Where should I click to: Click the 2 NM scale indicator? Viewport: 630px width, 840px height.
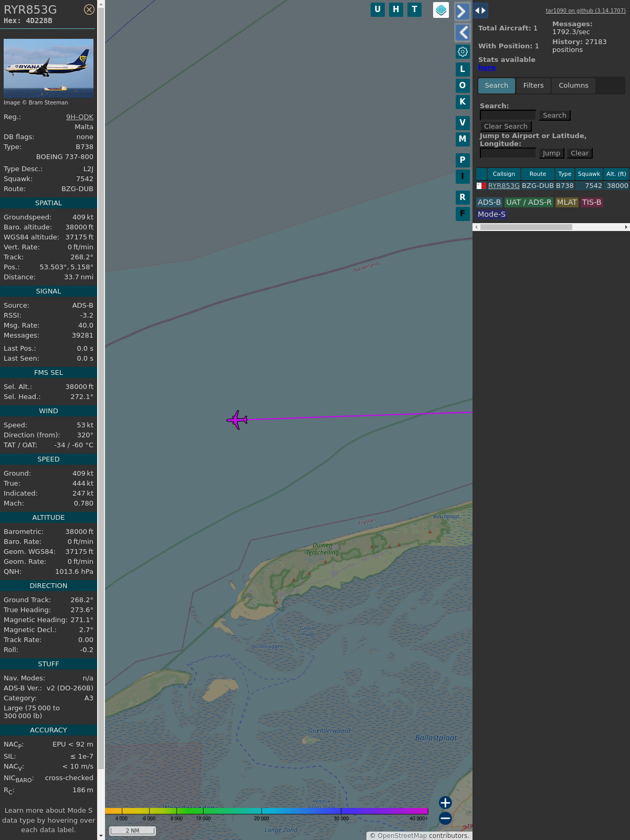132,831
